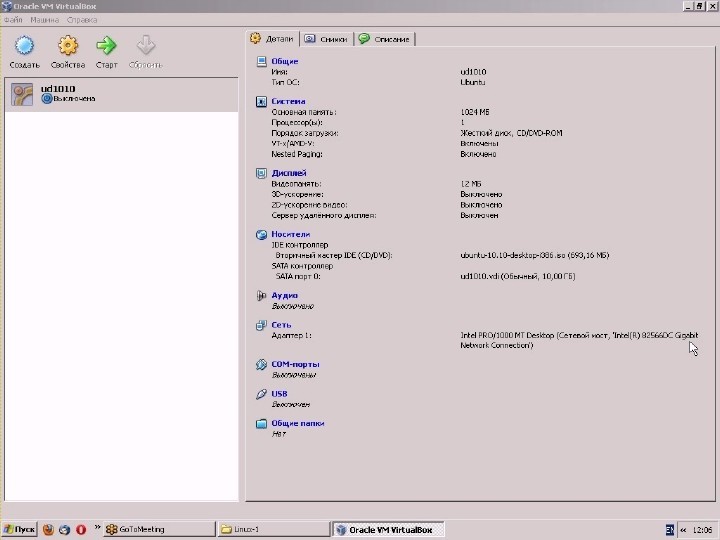
Task: Click the Общие папки folder icon
Action: 261,423
